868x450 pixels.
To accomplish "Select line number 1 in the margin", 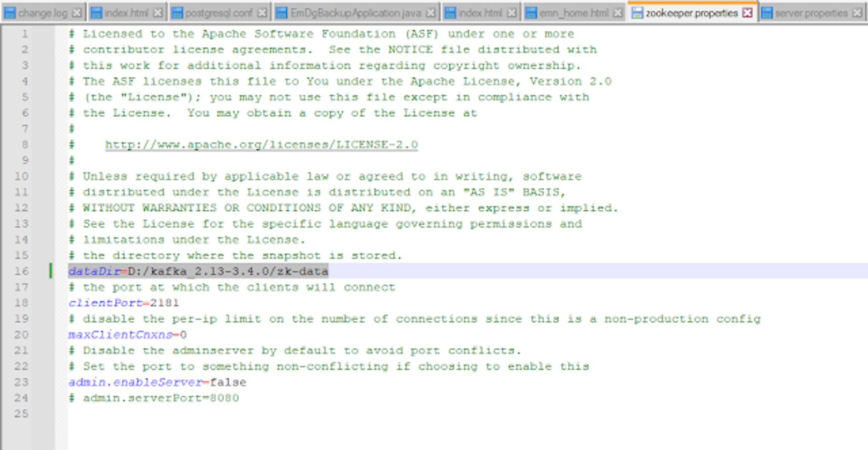I will pyautogui.click(x=25, y=34).
